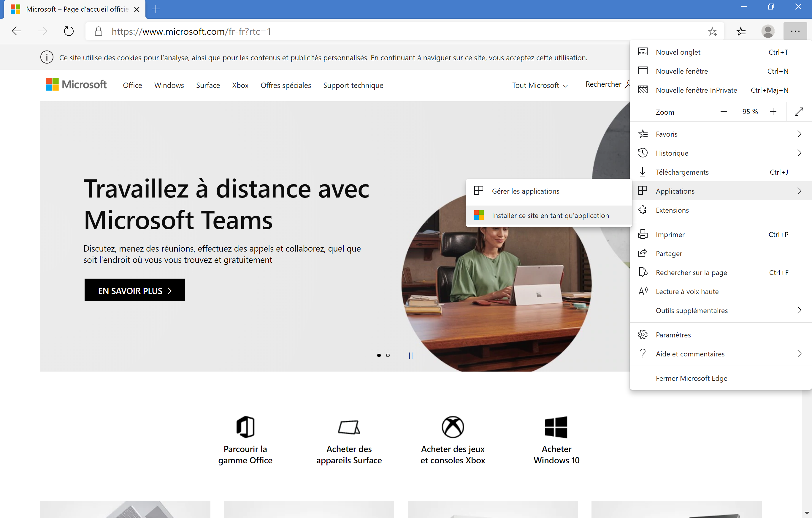Click the back navigation arrow
This screenshot has height=518, width=812.
click(17, 31)
